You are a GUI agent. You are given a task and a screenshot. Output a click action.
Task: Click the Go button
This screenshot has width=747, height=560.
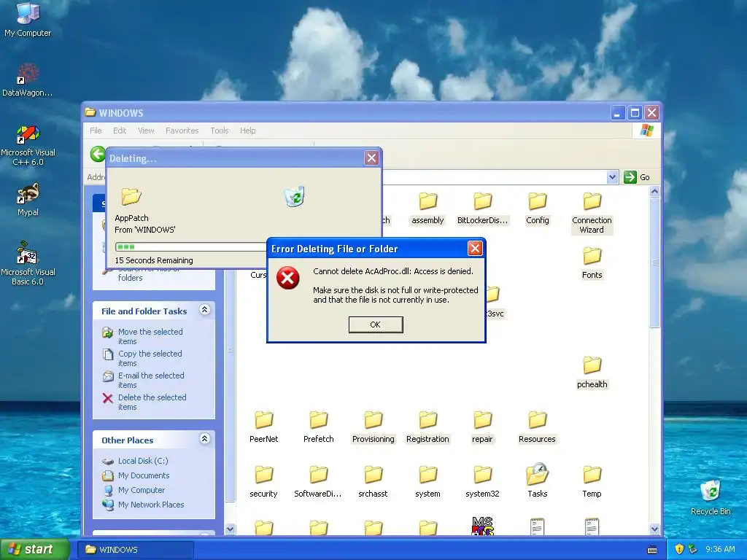pos(638,177)
